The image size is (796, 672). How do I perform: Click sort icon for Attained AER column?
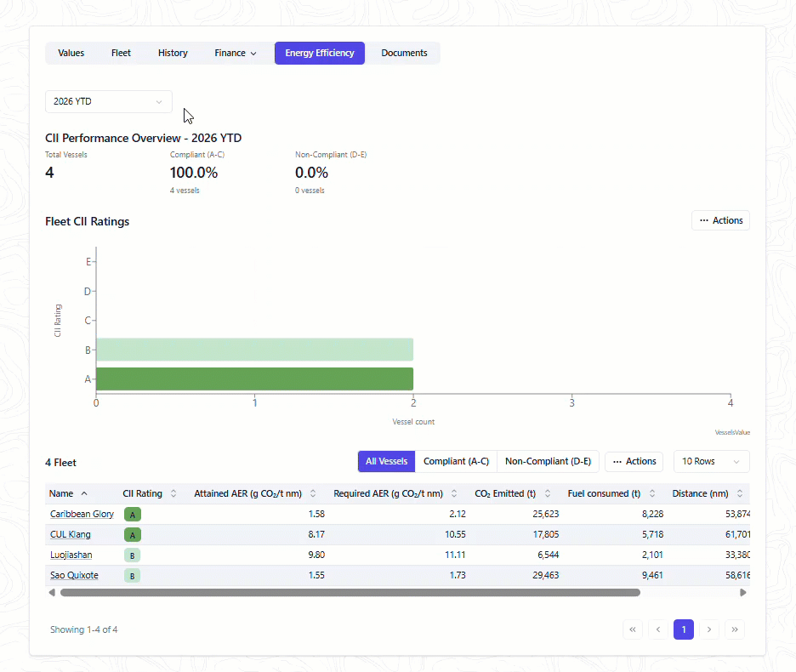click(313, 493)
